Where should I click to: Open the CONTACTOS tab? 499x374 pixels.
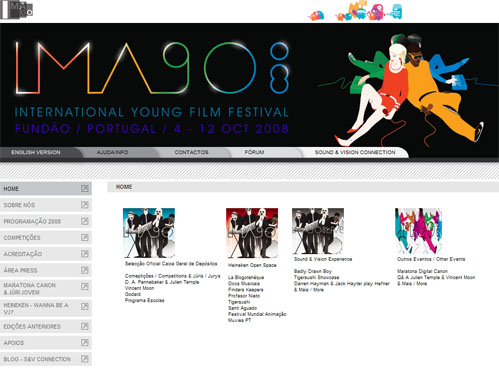point(192,152)
